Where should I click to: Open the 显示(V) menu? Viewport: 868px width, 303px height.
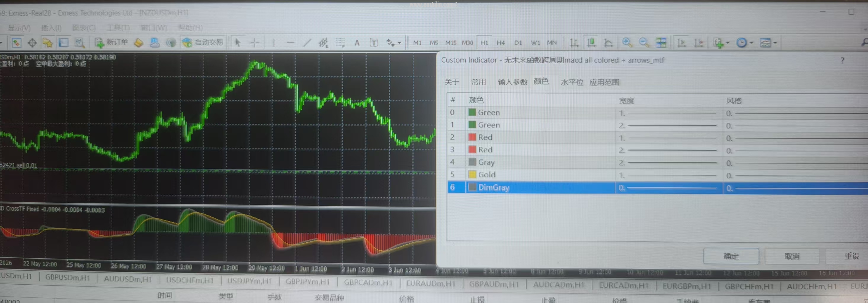[19, 28]
